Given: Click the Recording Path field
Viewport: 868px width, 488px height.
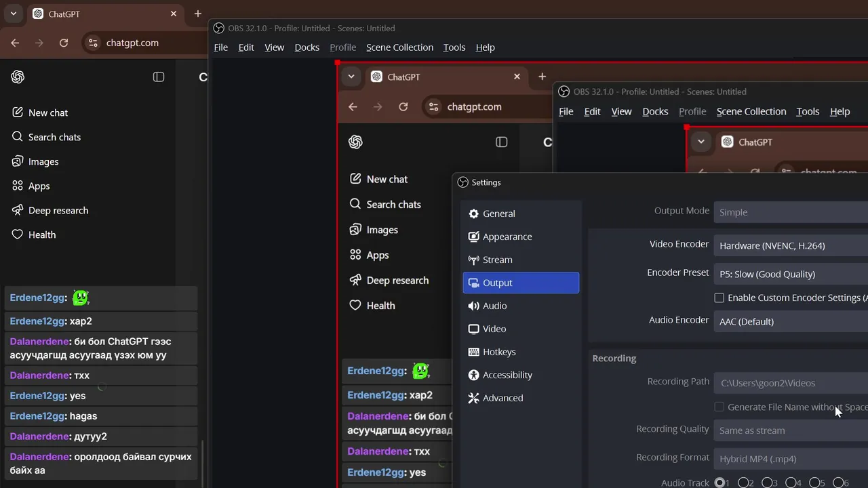Looking at the screenshot, I should click(791, 383).
